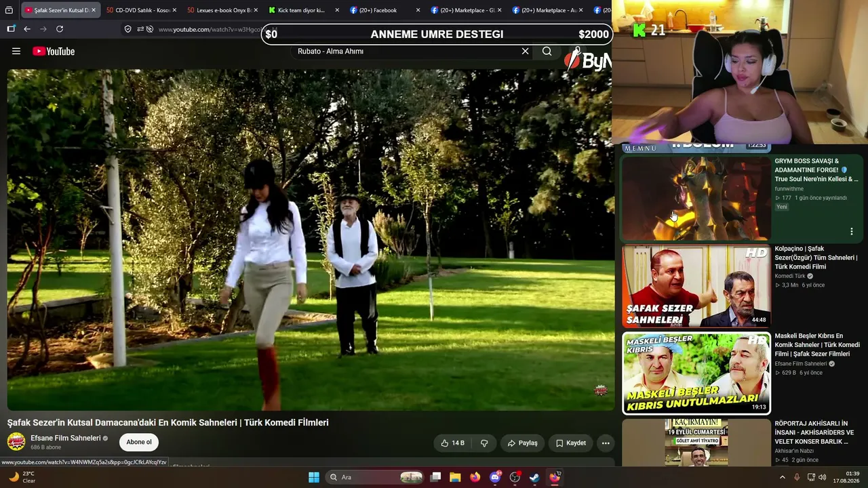The width and height of the screenshot is (868, 488).
Task: Open the microphone indicator in system tray
Action: click(796, 477)
